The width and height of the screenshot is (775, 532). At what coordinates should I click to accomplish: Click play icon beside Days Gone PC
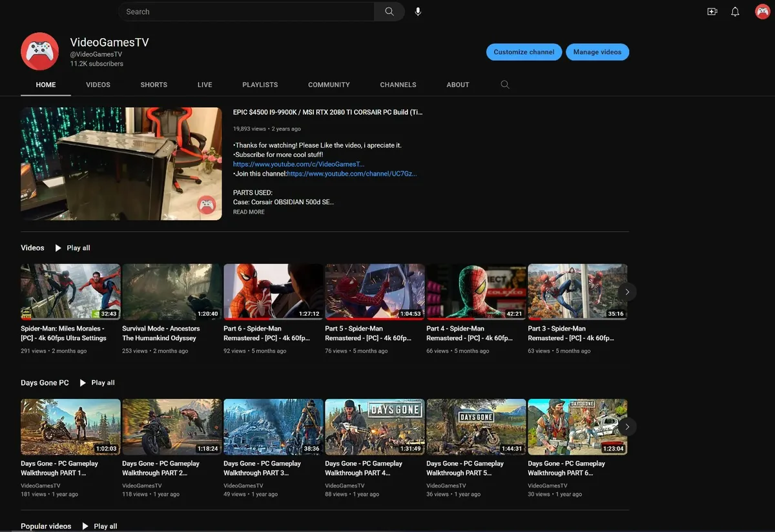click(83, 383)
